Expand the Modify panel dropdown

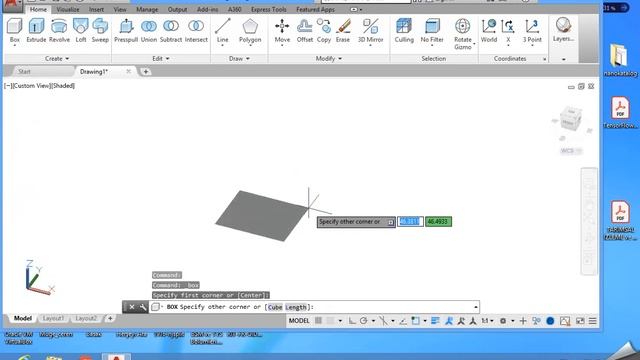[x=329, y=59]
